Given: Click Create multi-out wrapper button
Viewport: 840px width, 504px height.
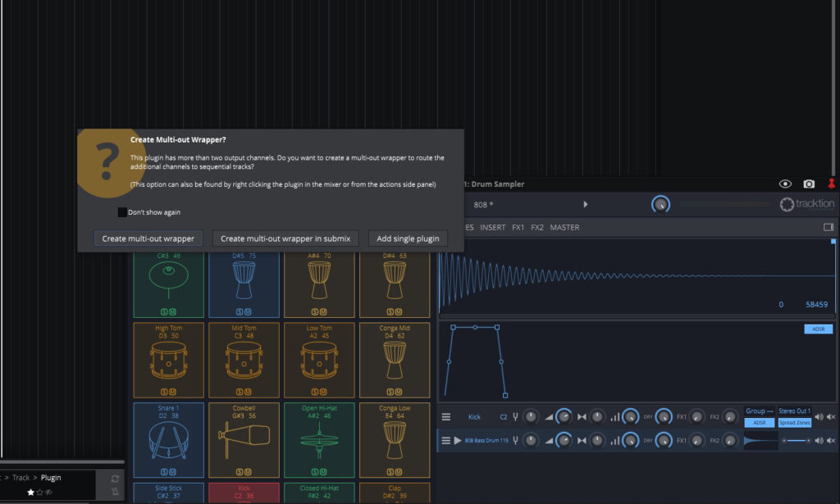Looking at the screenshot, I should click(x=148, y=238).
